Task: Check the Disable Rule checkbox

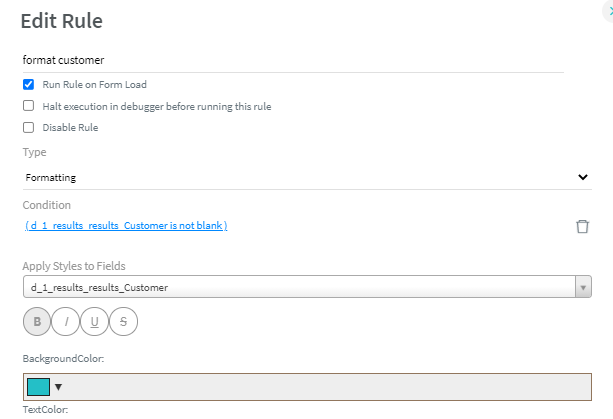Action: point(29,127)
